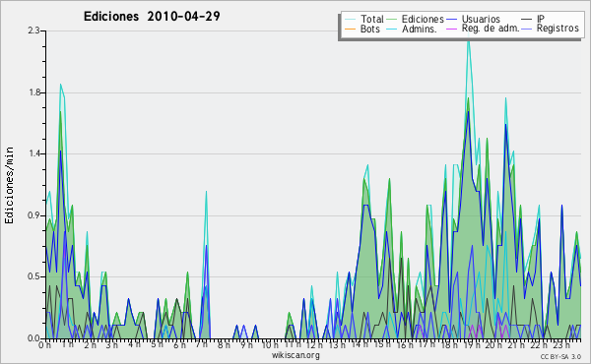Click the orange Bots legend line
The width and height of the screenshot is (591, 364).
pos(350,29)
